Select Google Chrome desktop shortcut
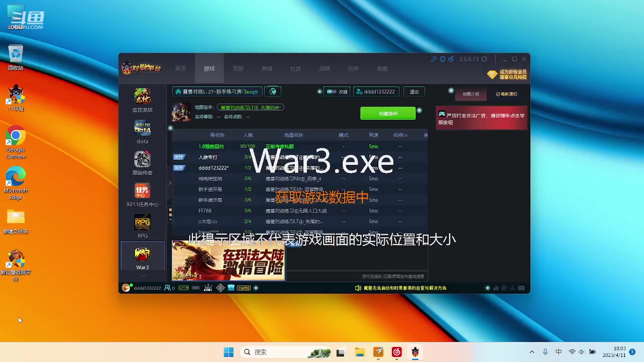This screenshot has height=362, width=644. tap(16, 143)
